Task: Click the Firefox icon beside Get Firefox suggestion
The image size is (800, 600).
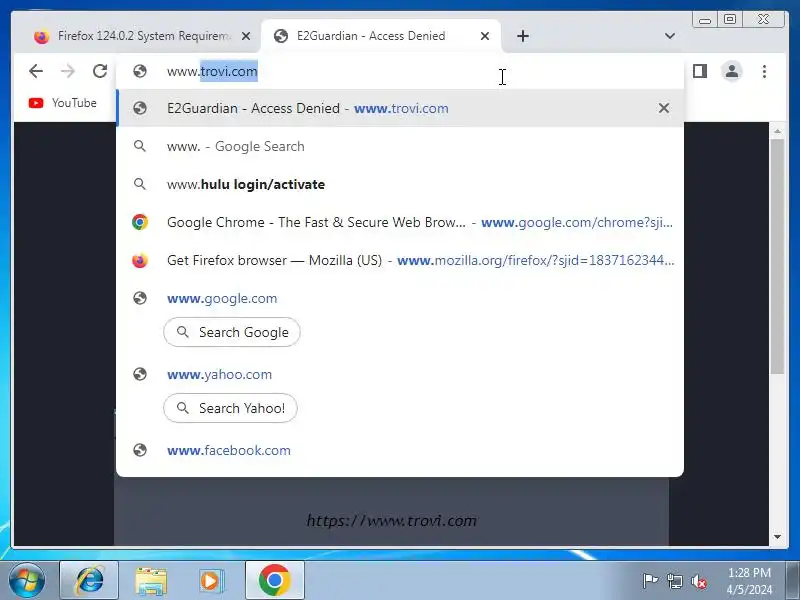Action: point(140,260)
